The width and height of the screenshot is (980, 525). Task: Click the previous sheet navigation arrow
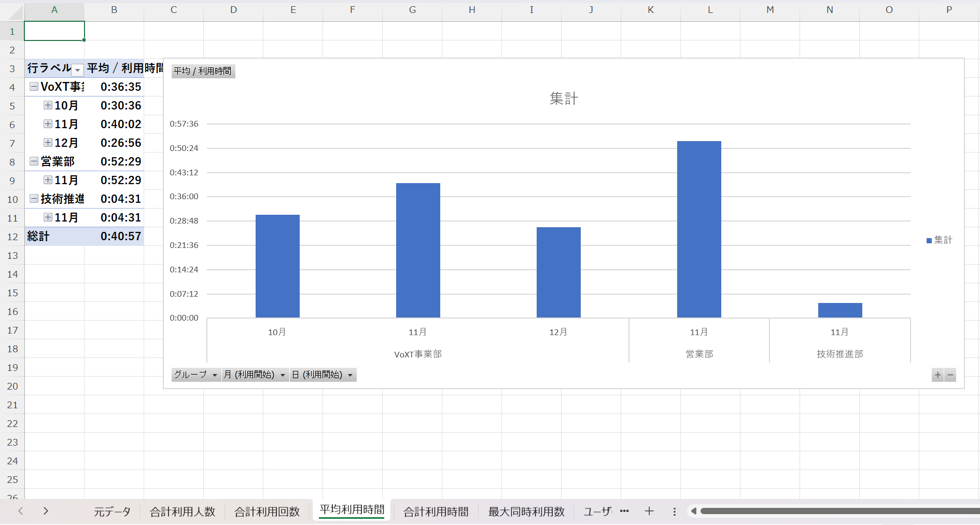click(x=21, y=511)
